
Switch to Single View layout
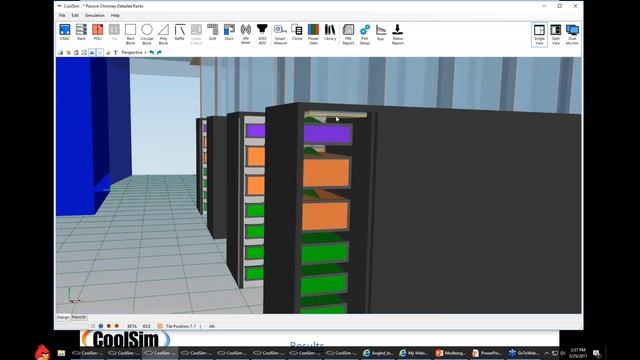point(539,34)
